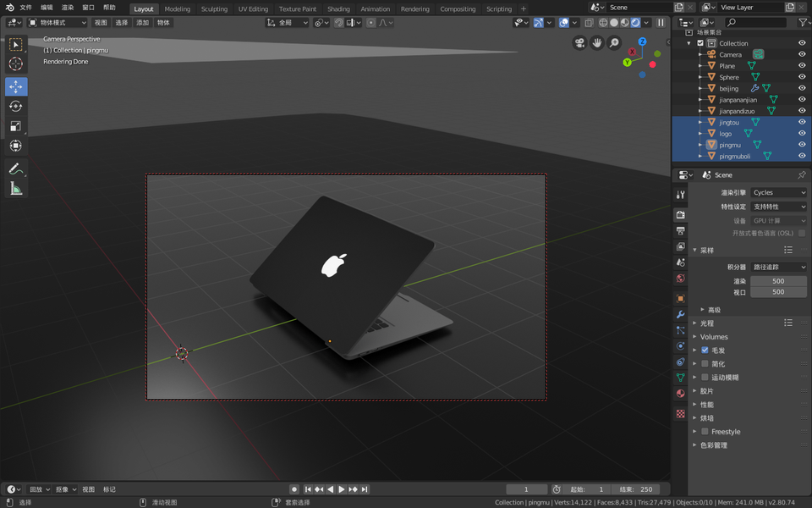Enable the 运动模糊 checkbox
The width and height of the screenshot is (812, 508).
point(705,377)
